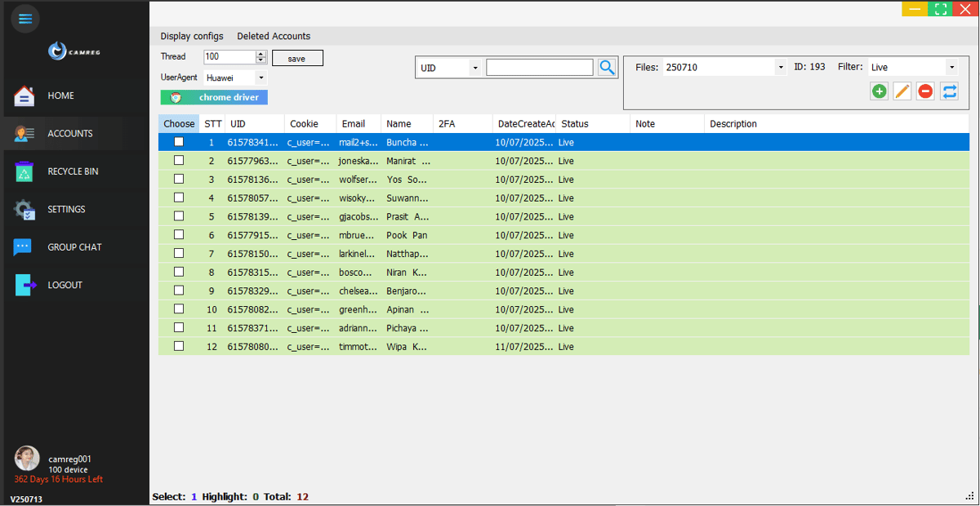Viewport: 980px width, 506px height.
Task: Click the blue sync arrows icon
Action: pos(949,91)
